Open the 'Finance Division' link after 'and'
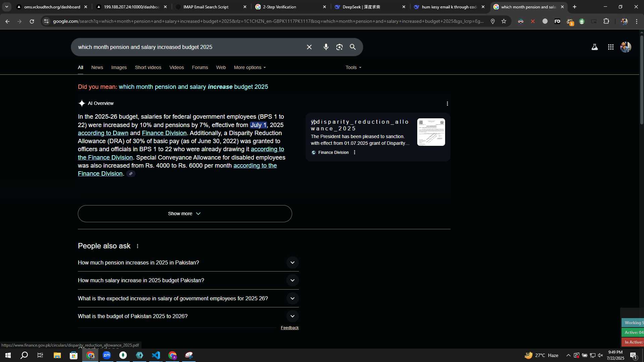Image resolution: width=644 pixels, height=362 pixels. pyautogui.click(x=164, y=133)
